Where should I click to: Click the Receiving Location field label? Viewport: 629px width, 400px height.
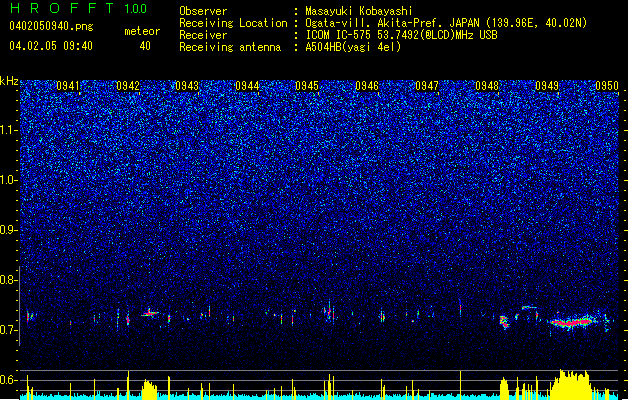(233, 23)
